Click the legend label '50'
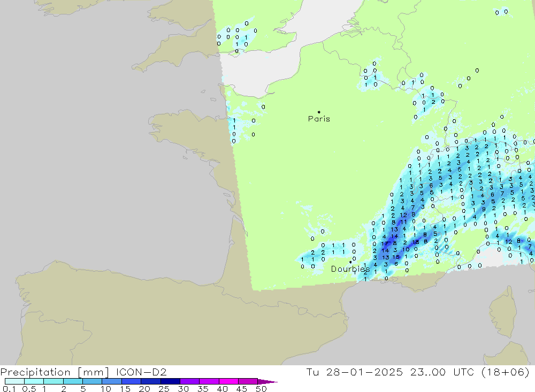535x392 pixels. [x=261, y=389]
